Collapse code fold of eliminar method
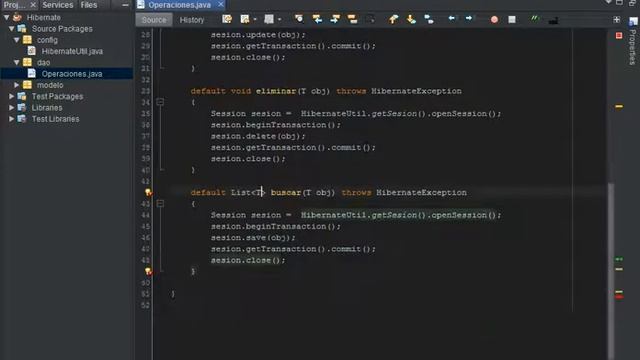This screenshot has width=640, height=360. coord(160,102)
